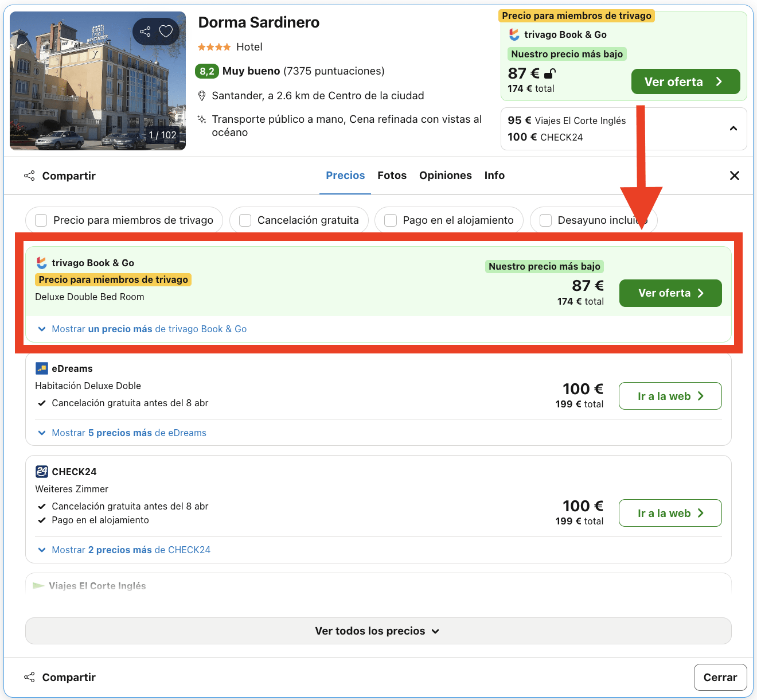Click the green Ver oferta button
This screenshot has height=700, width=757.
pos(670,293)
